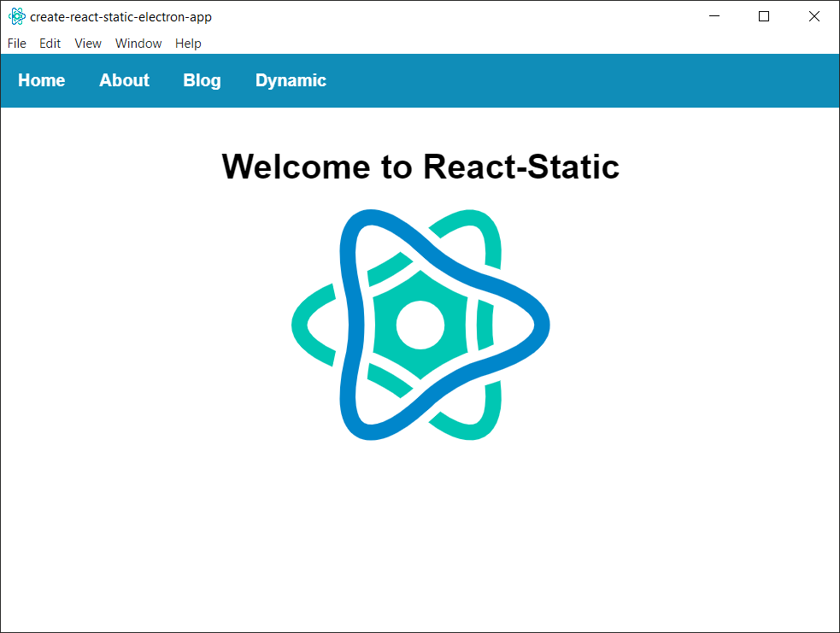Image resolution: width=840 pixels, height=633 pixels.
Task: Open the File menu
Action: [16, 44]
